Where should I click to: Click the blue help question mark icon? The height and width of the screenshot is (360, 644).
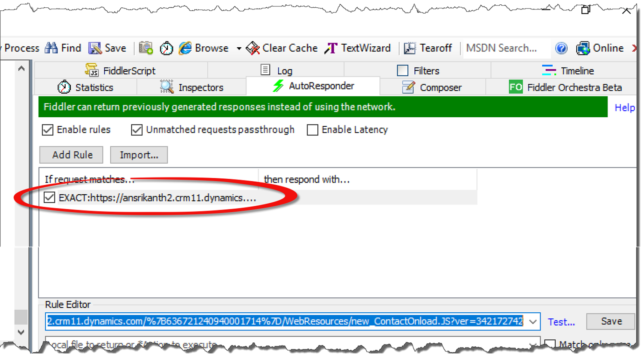pyautogui.click(x=561, y=48)
